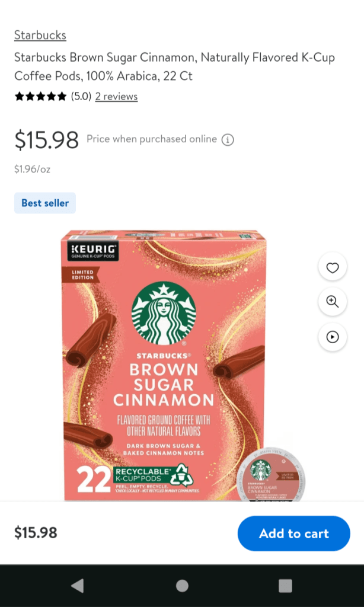Open the 2 reviews link

coord(116,97)
